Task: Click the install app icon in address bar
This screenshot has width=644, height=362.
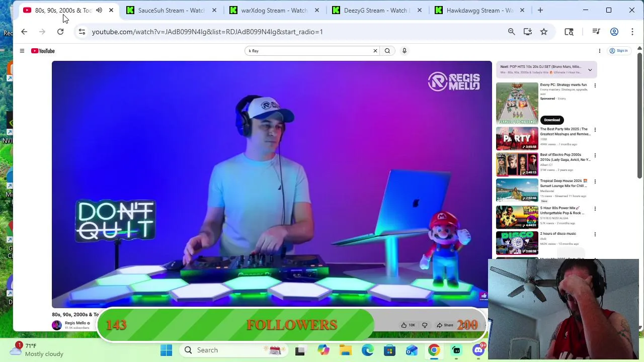Action: 528,32
